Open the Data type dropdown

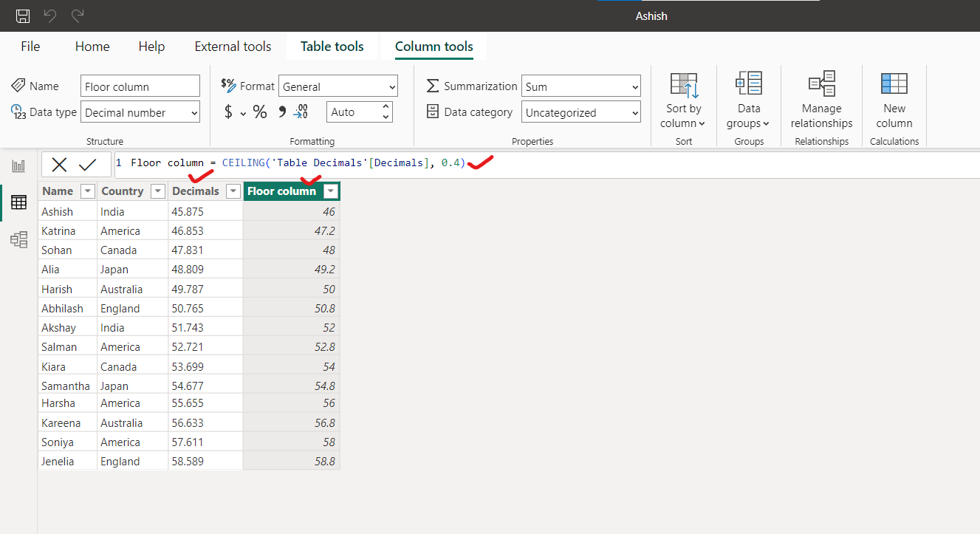[x=140, y=113]
